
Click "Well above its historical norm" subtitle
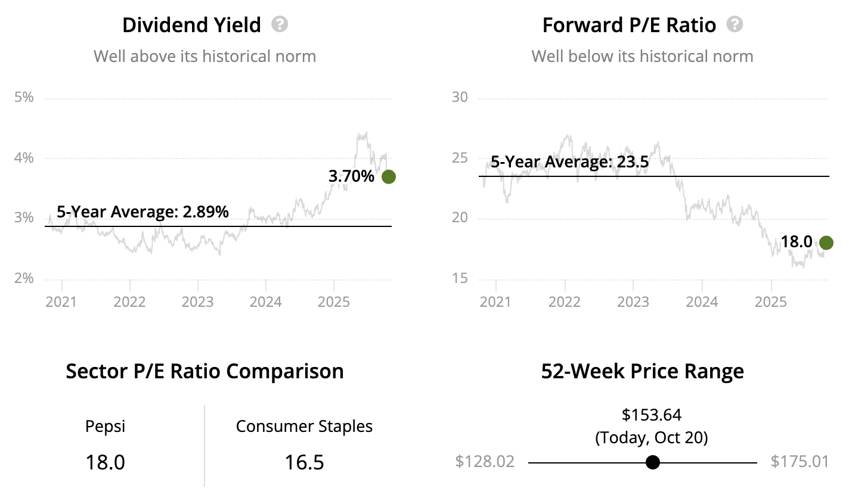click(204, 57)
